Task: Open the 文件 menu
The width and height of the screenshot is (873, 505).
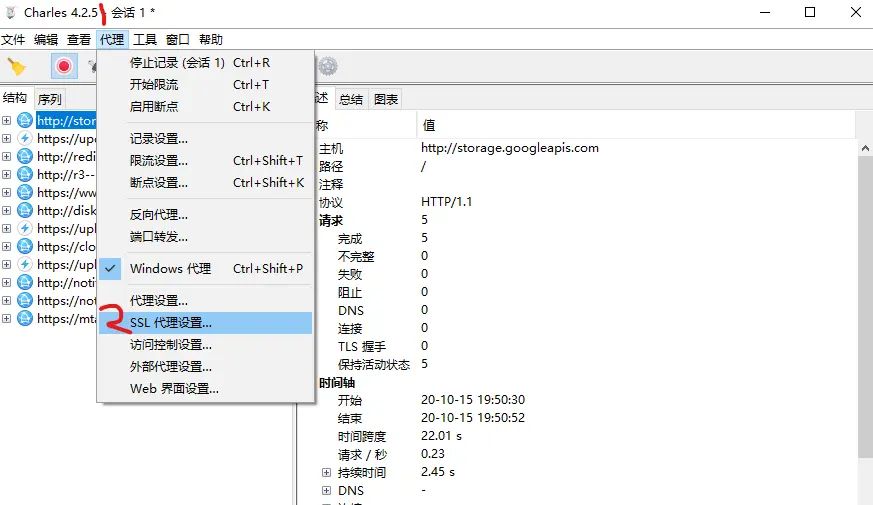Action: click(x=13, y=40)
